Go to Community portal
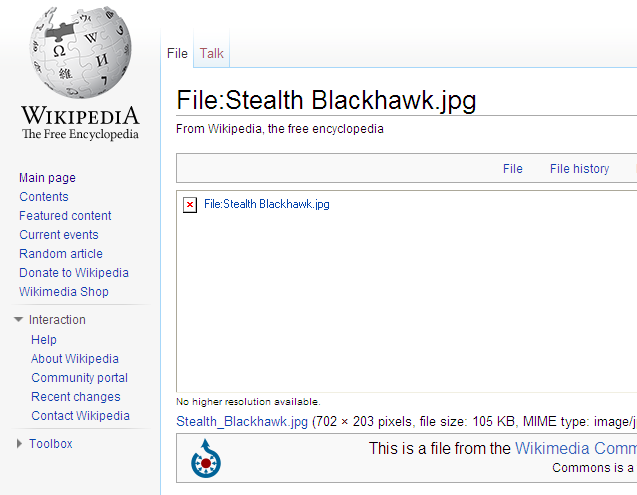 (x=80, y=378)
